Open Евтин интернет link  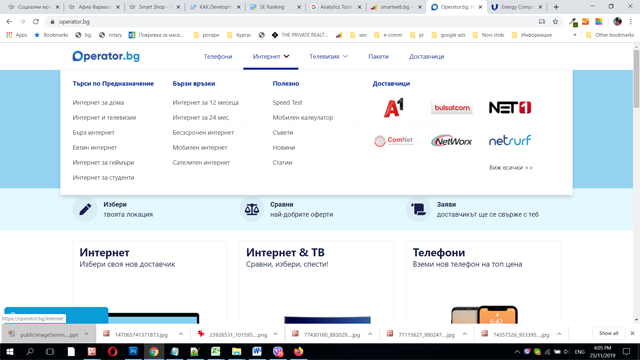point(95,147)
